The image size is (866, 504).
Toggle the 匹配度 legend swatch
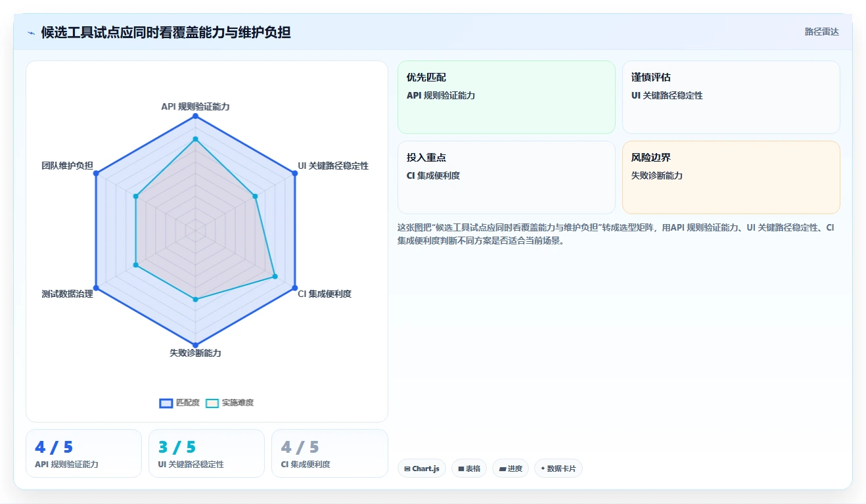[166, 403]
